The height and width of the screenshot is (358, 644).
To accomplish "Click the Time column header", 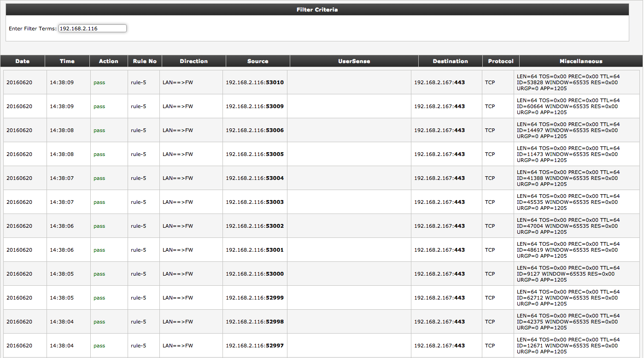I will click(67, 61).
